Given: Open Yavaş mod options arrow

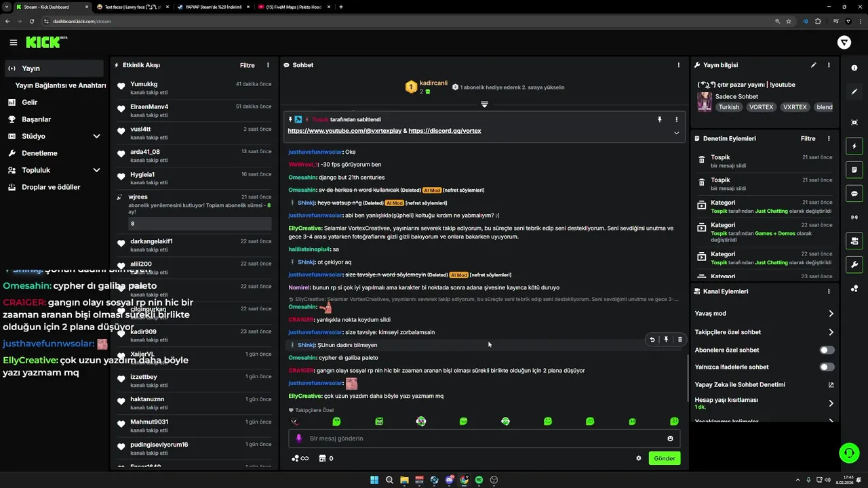Looking at the screenshot, I should point(831,314).
